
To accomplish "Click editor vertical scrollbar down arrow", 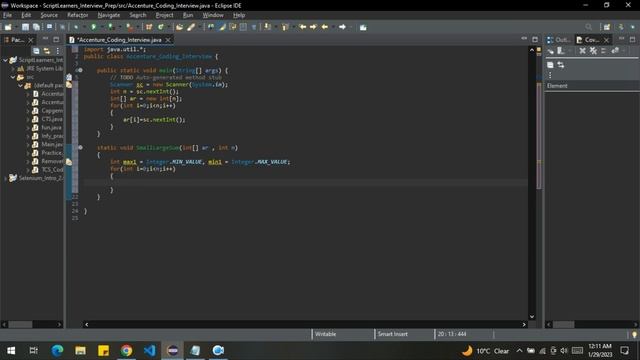I will (532, 317).
